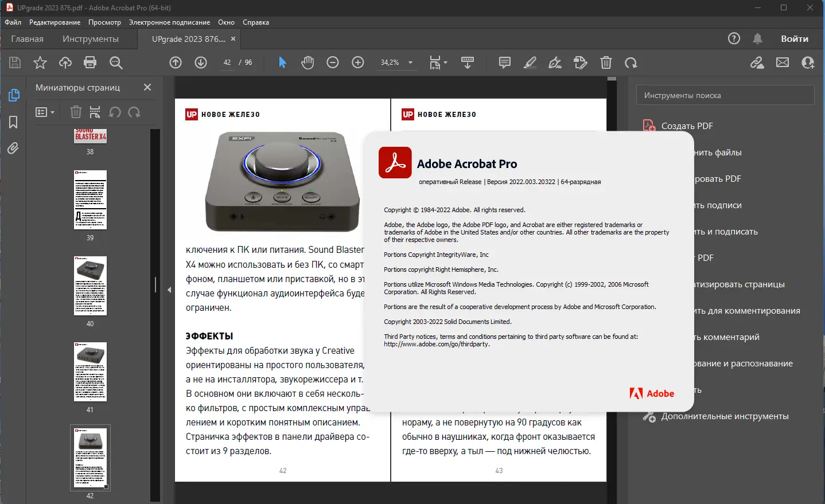Open the print document icon
Viewport: 825px width, 504px height.
point(90,62)
